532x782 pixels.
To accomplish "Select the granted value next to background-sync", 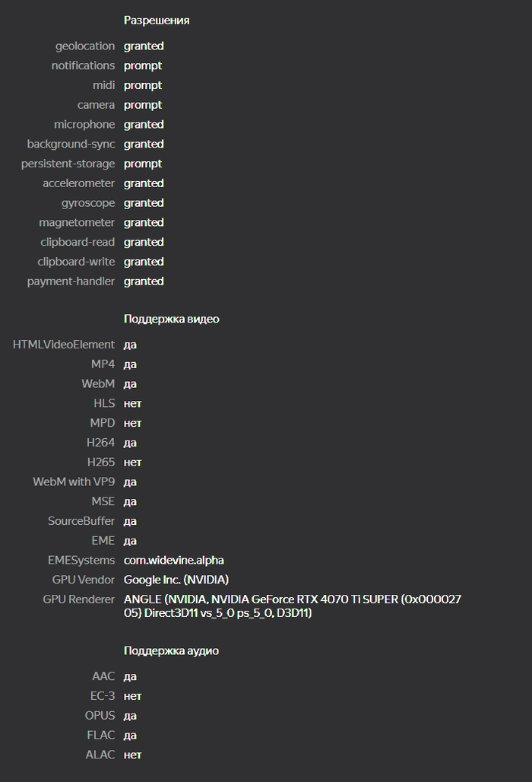I will pyautogui.click(x=144, y=145).
